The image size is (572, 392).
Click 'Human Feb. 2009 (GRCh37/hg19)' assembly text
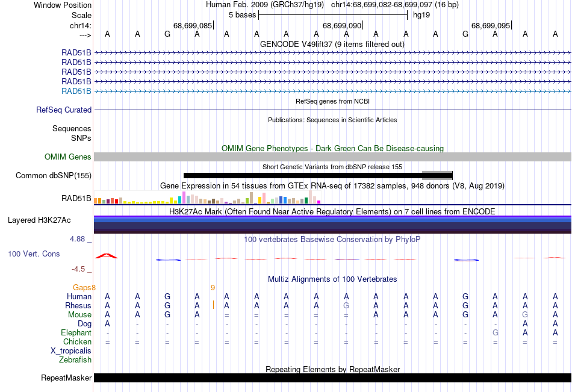coord(265,5)
